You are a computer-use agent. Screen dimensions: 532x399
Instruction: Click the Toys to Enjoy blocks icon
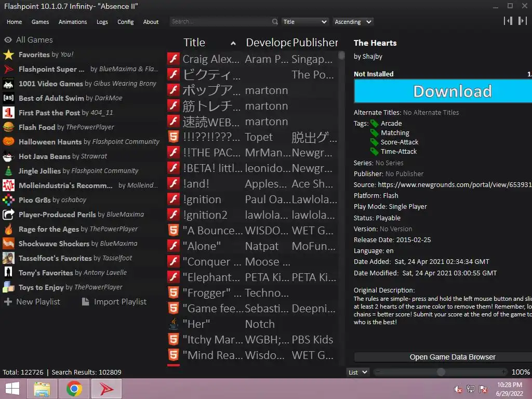[x=8, y=287]
